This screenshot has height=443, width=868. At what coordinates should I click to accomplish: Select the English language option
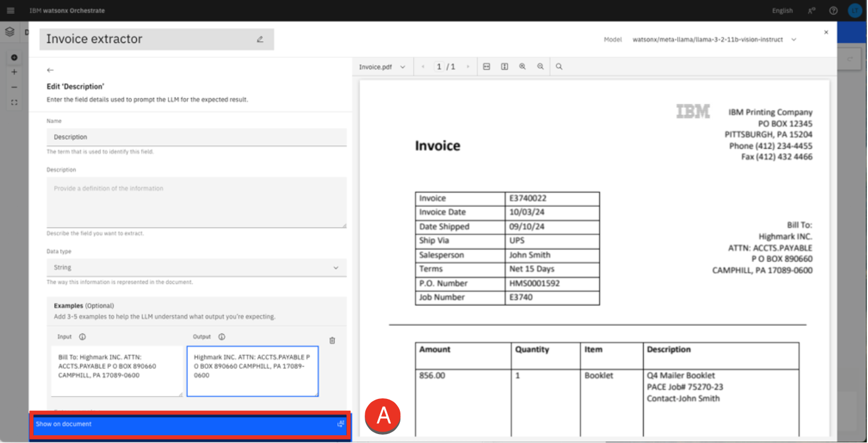pos(782,11)
